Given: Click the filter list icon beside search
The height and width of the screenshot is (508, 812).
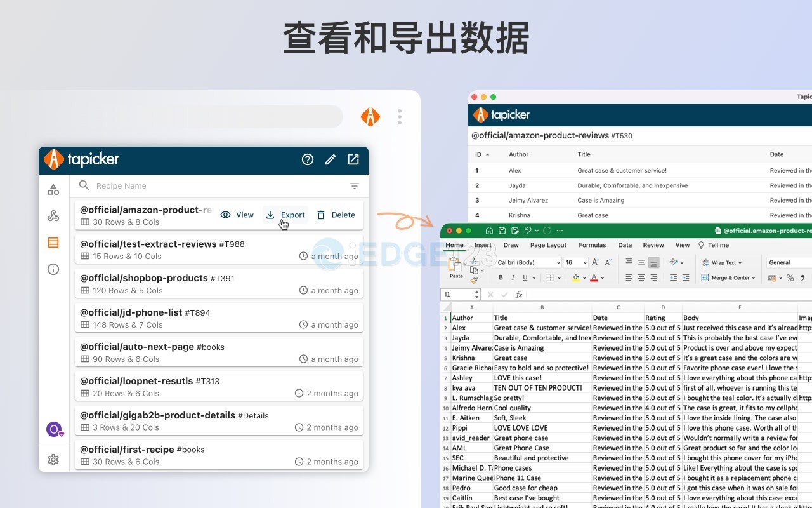Looking at the screenshot, I should [x=355, y=186].
